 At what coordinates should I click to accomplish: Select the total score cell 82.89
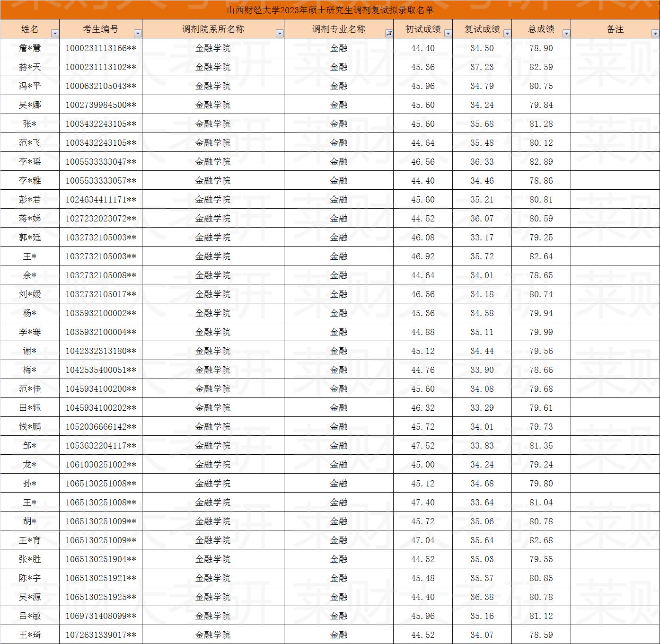pyautogui.click(x=541, y=162)
